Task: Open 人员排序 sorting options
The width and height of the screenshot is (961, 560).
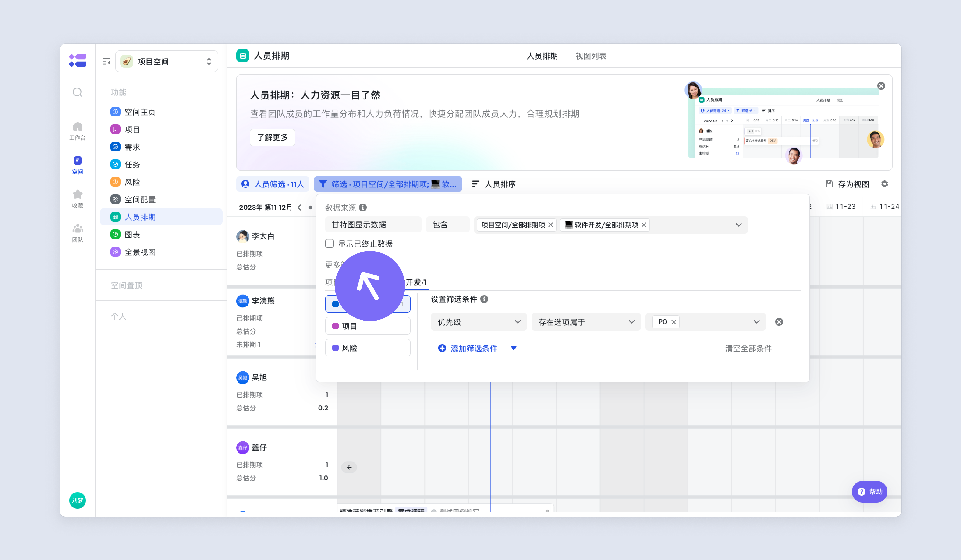Action: [x=493, y=184]
